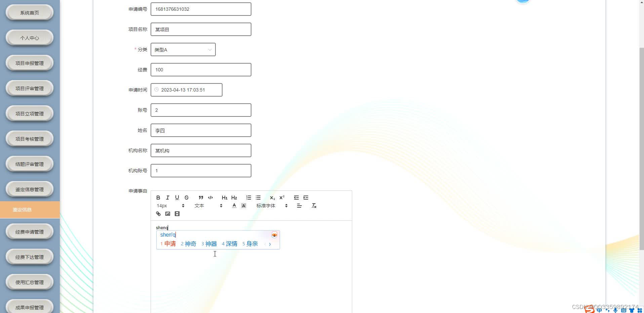Choose IME candidate 申请

[x=168, y=244]
